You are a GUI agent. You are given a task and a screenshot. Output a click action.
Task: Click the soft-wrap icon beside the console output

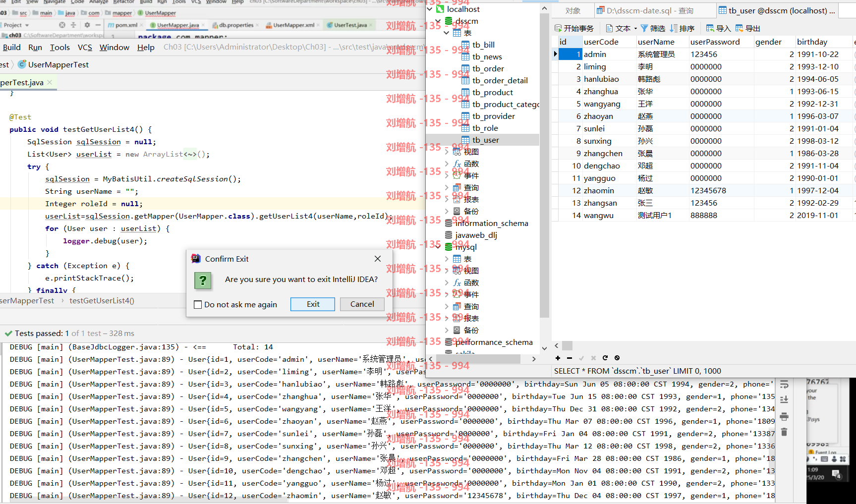point(784,385)
